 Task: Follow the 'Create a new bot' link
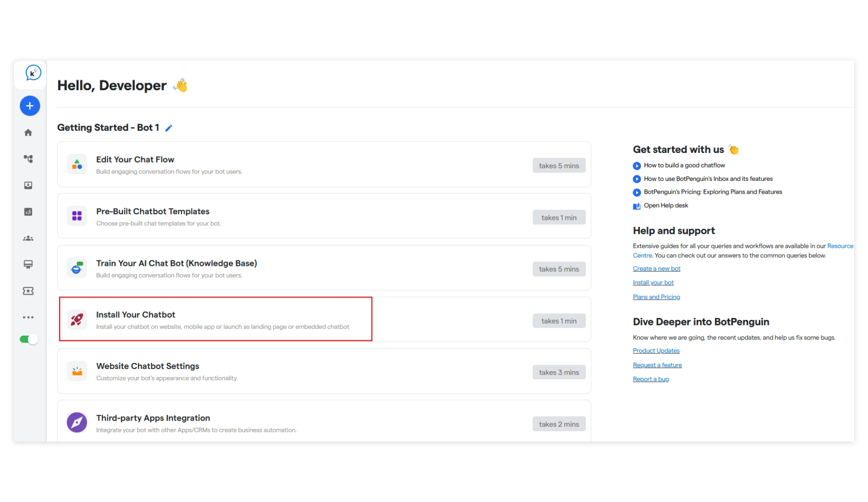pyautogui.click(x=656, y=269)
